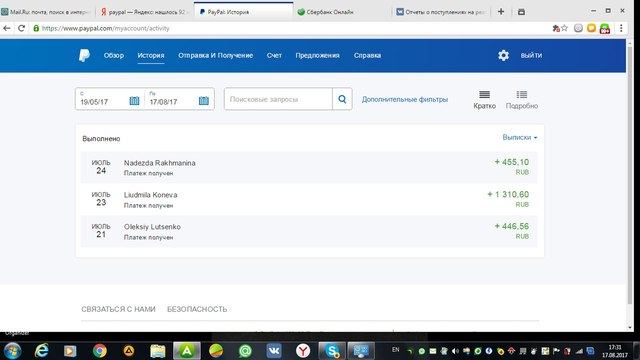Open the Справка menu item
This screenshot has height=360, width=640.
pyautogui.click(x=367, y=55)
